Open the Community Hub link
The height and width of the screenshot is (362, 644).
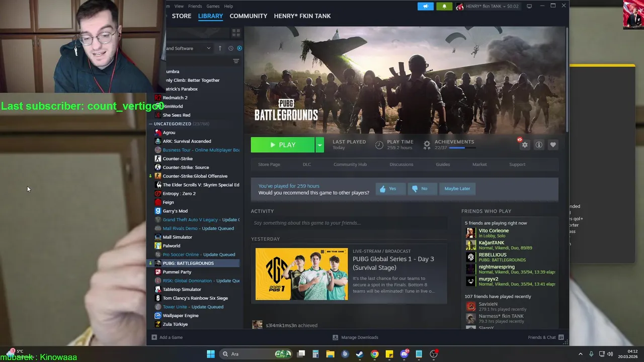point(350,164)
